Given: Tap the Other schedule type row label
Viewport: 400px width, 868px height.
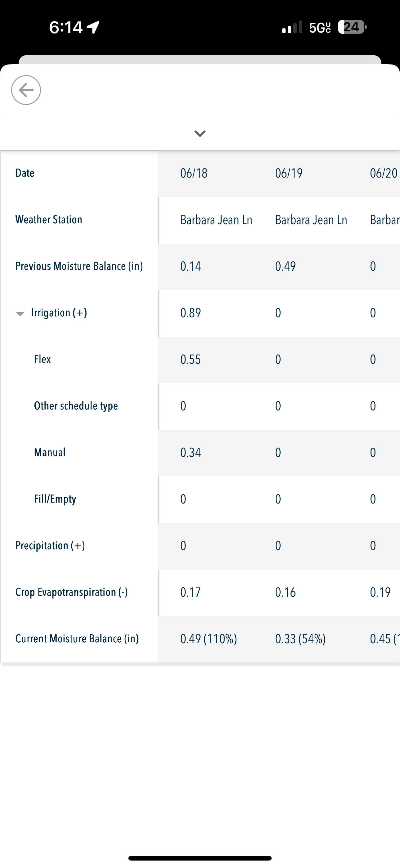Looking at the screenshot, I should tap(76, 406).
